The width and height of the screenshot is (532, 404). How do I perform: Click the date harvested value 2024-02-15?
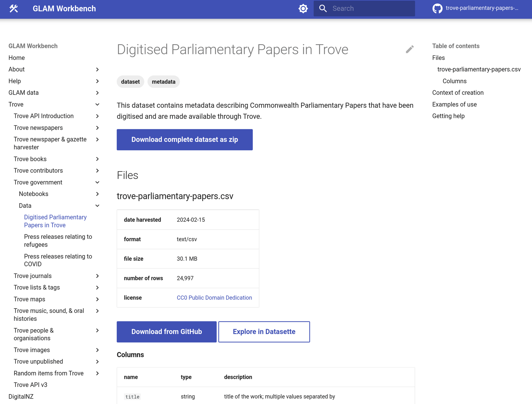click(191, 220)
